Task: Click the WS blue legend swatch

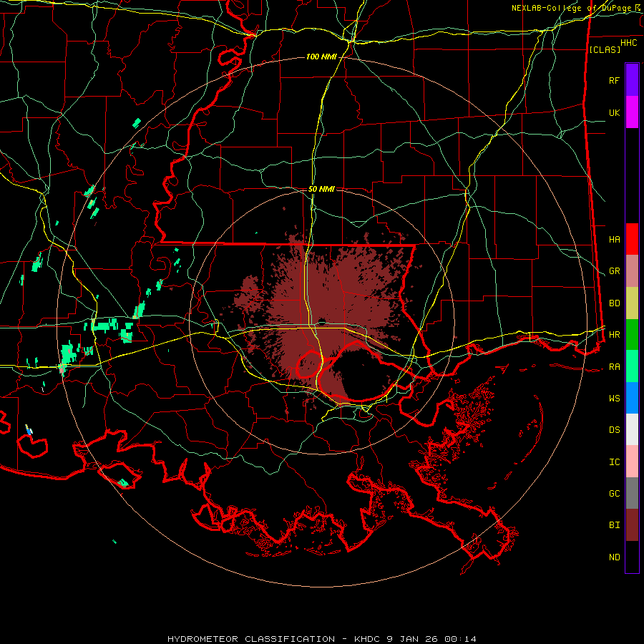Action: click(632, 398)
